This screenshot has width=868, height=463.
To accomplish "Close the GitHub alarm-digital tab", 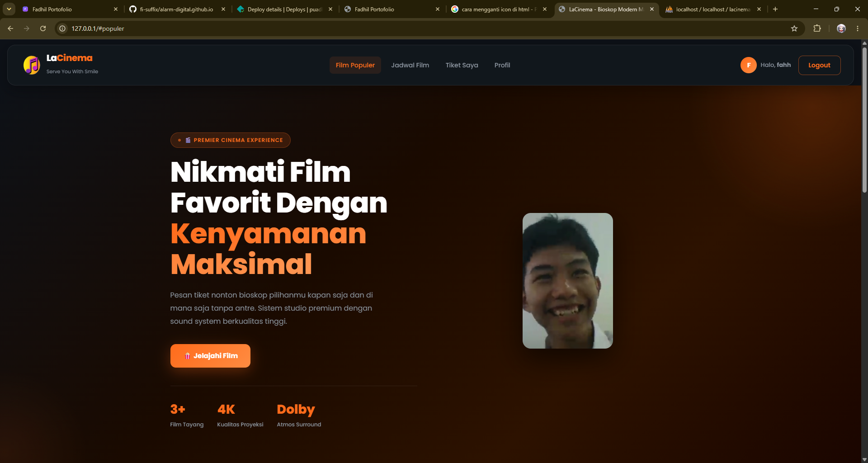I will 223,9.
